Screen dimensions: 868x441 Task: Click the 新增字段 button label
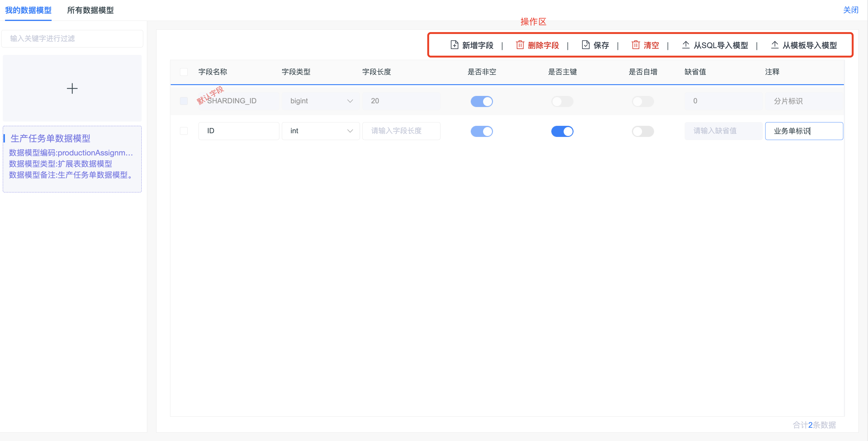tap(478, 45)
